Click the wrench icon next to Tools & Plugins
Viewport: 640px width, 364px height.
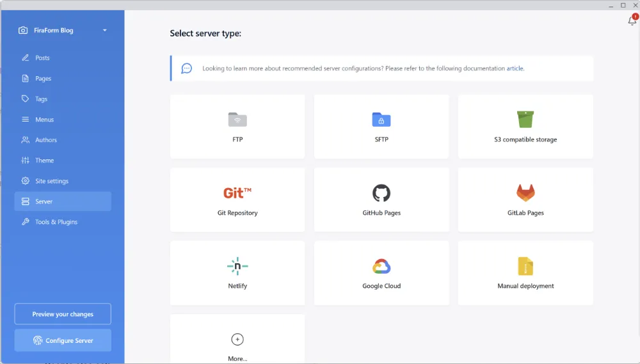point(26,221)
